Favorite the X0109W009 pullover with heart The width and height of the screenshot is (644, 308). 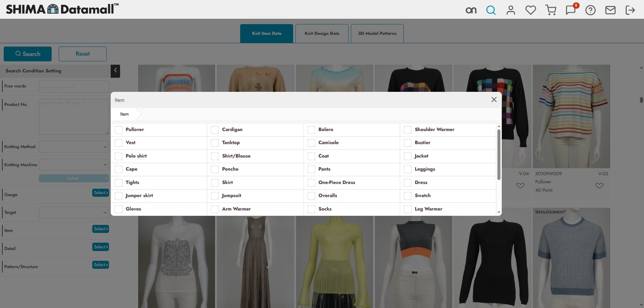(599, 185)
